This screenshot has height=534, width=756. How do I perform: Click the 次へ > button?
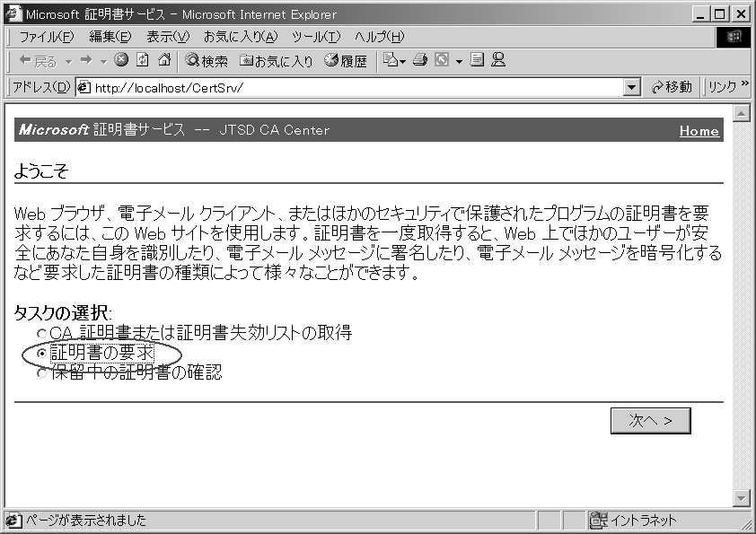tap(650, 421)
